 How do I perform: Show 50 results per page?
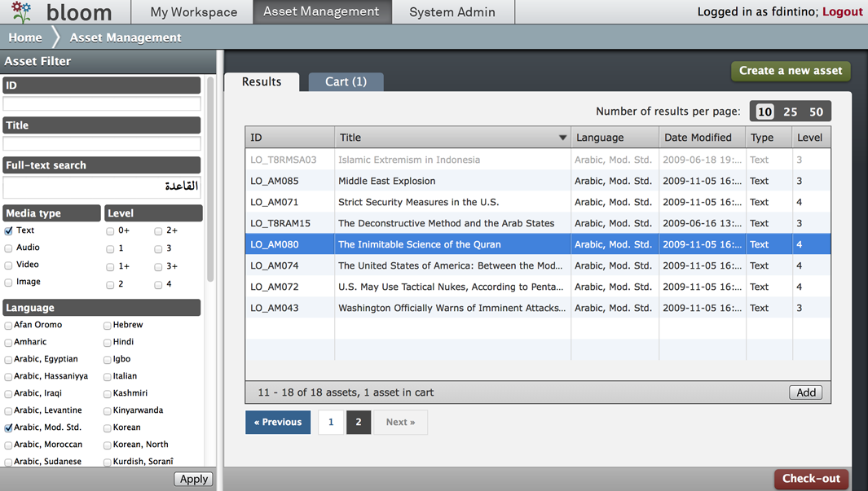[816, 112]
